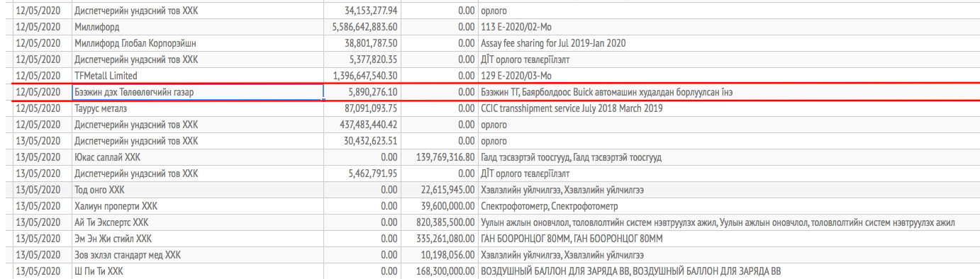Select the TFMetall Limited cell

tap(197, 75)
